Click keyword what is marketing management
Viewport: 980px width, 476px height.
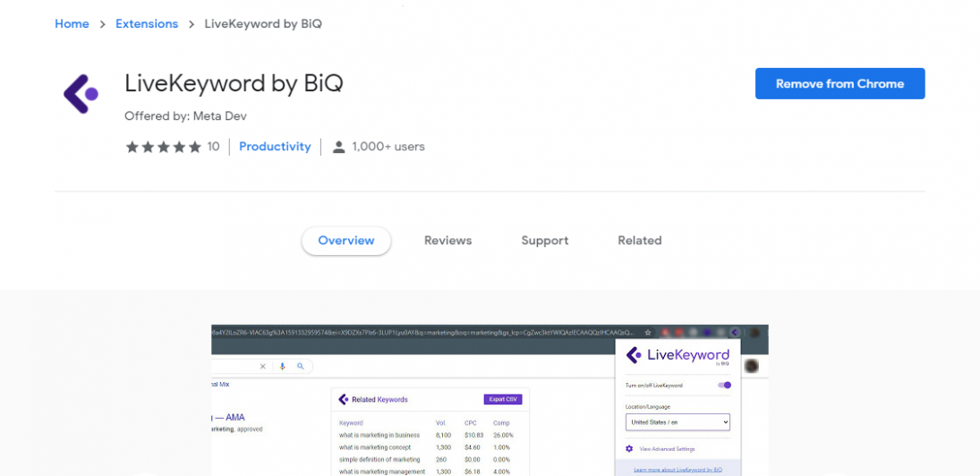click(x=382, y=472)
